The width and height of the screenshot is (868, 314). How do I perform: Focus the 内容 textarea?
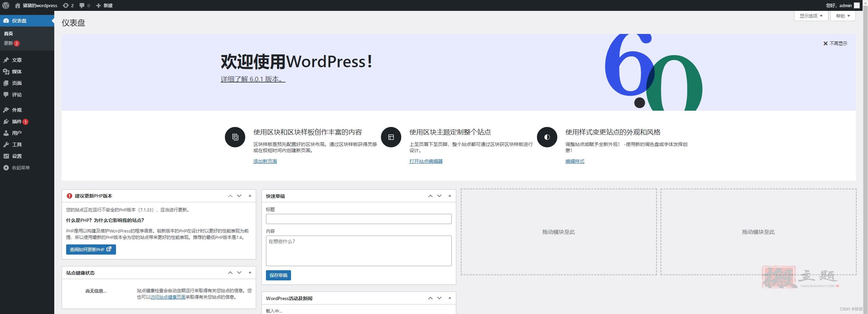(x=359, y=251)
